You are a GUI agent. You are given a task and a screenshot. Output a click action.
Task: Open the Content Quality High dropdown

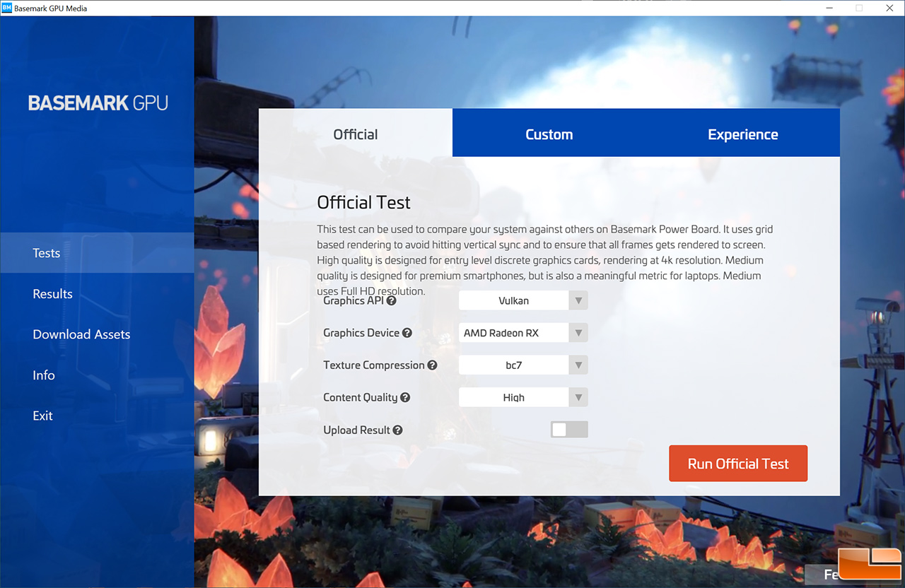(523, 397)
